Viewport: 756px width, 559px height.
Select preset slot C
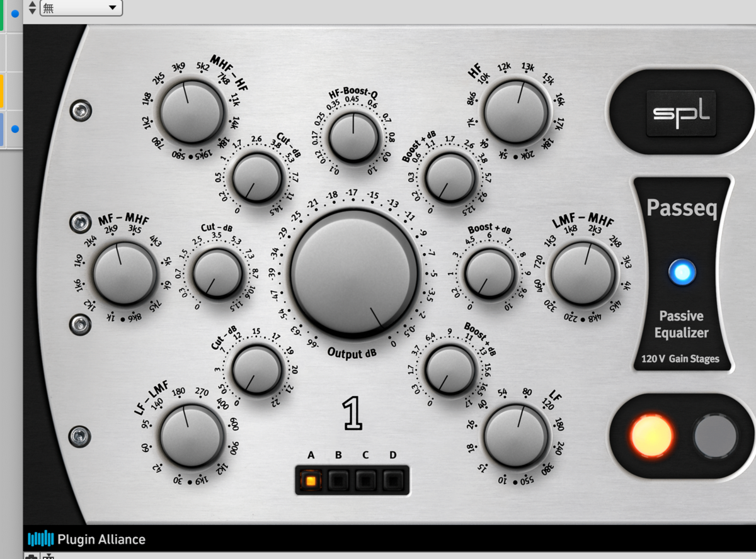[366, 481]
